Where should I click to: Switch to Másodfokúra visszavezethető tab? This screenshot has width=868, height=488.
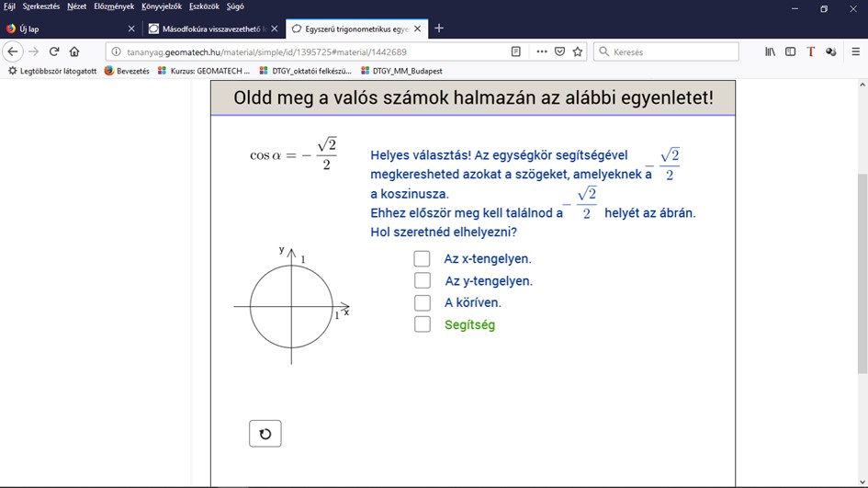[x=213, y=28]
